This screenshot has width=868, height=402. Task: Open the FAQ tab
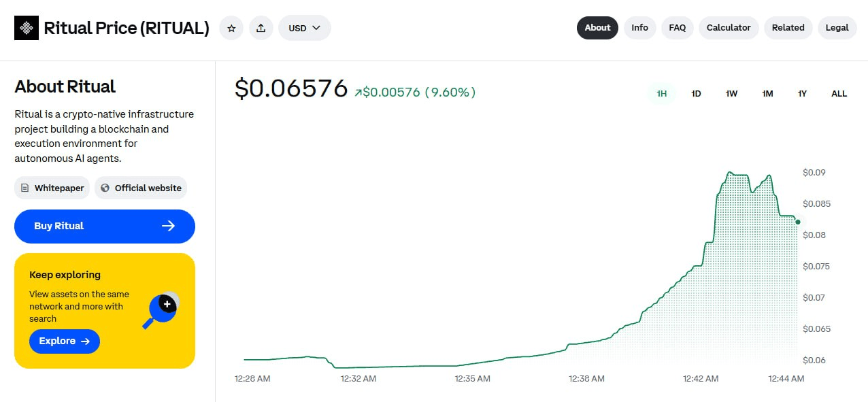click(677, 28)
